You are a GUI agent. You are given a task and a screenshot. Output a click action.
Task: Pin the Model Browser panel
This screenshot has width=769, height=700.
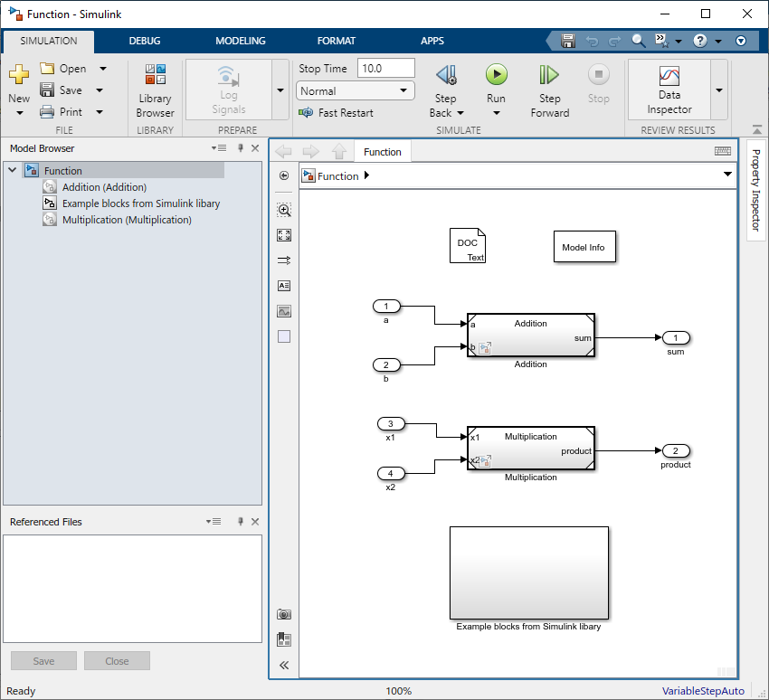[240, 147]
